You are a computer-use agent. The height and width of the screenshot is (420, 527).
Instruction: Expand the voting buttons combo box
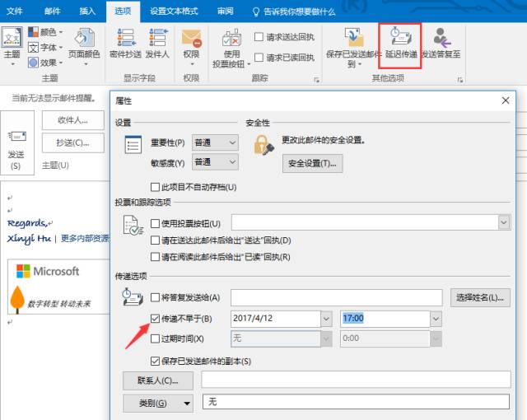click(504, 222)
